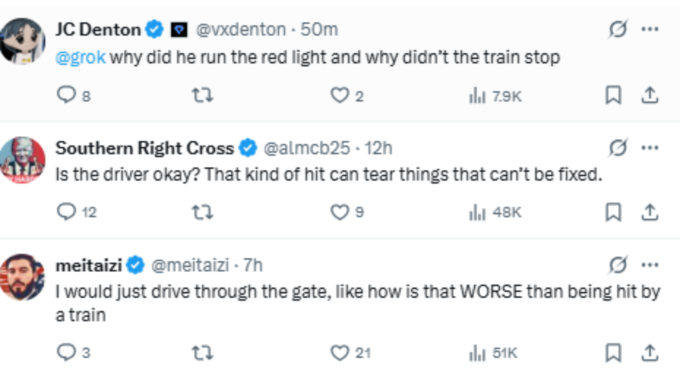
Task: View analytics showing 48K views
Action: point(495,212)
